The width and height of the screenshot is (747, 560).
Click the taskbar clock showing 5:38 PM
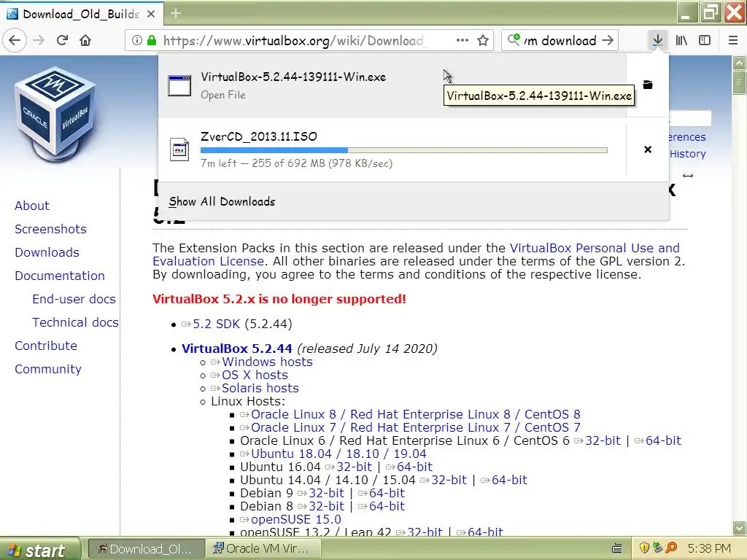pyautogui.click(x=709, y=548)
